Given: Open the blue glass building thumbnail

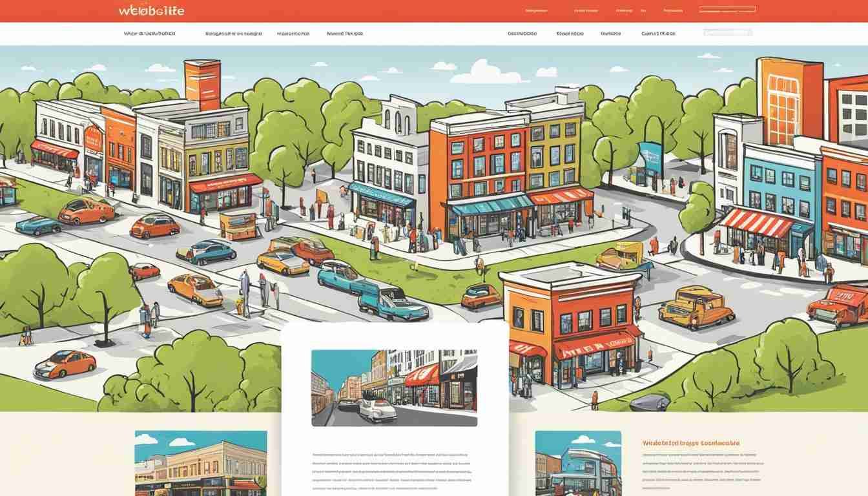Looking at the screenshot, I should (578, 463).
